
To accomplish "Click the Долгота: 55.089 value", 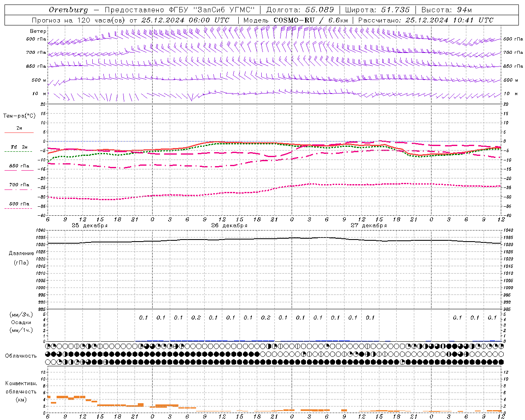I will point(300,10).
